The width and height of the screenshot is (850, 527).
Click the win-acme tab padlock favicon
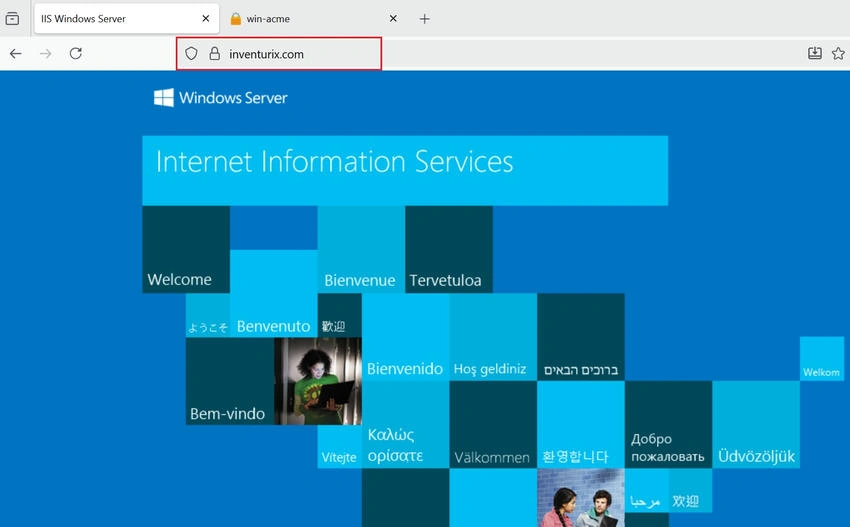[235, 18]
